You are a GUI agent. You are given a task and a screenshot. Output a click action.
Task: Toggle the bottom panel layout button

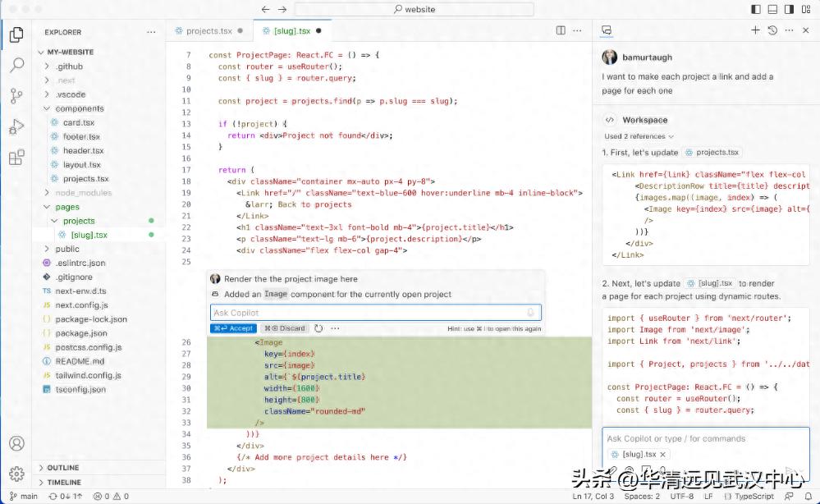point(772,9)
